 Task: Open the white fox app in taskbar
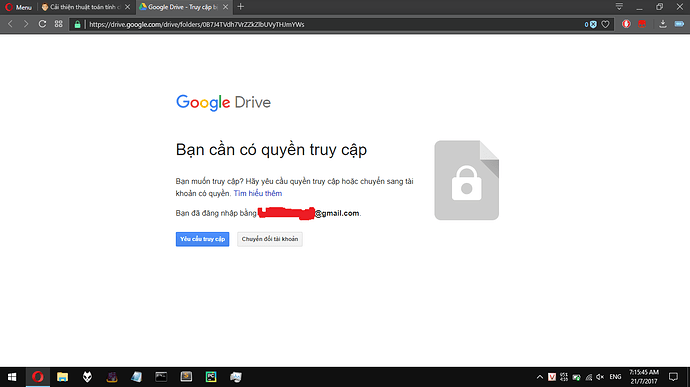(x=87, y=377)
